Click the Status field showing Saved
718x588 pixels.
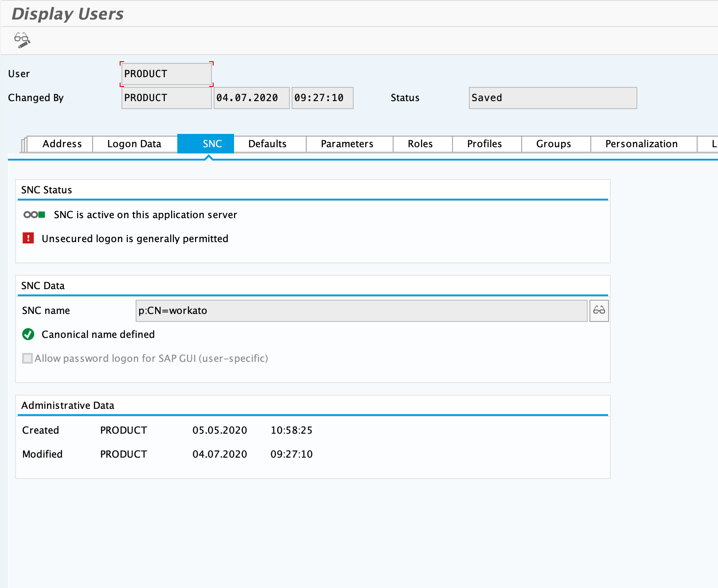pos(553,98)
